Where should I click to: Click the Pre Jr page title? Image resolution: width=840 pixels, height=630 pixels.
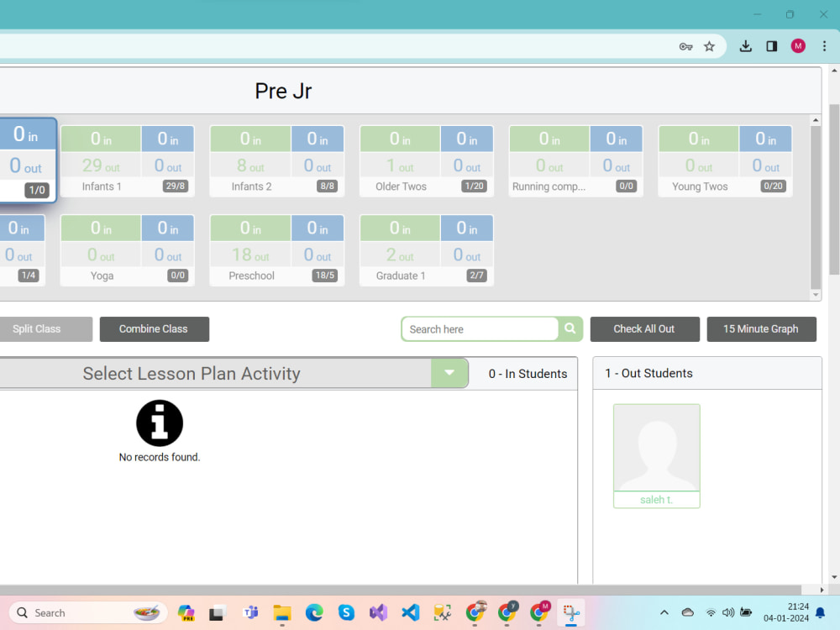[x=283, y=91]
